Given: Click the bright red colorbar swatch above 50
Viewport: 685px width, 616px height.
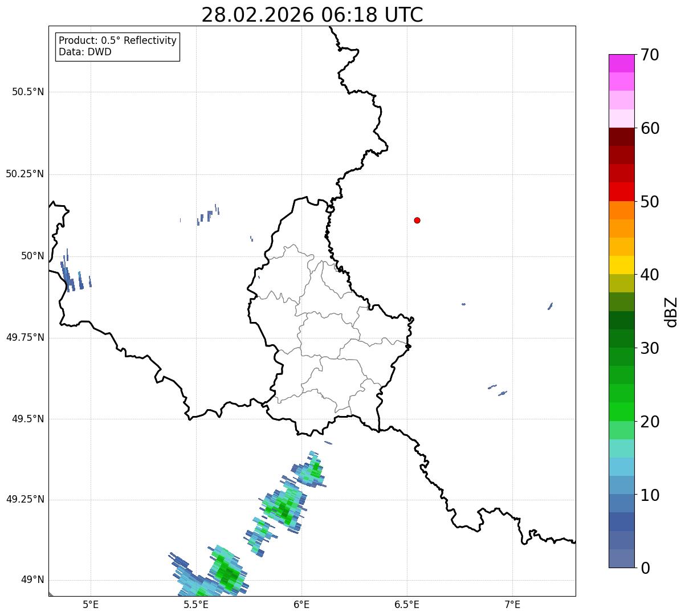Looking at the screenshot, I should [x=621, y=192].
